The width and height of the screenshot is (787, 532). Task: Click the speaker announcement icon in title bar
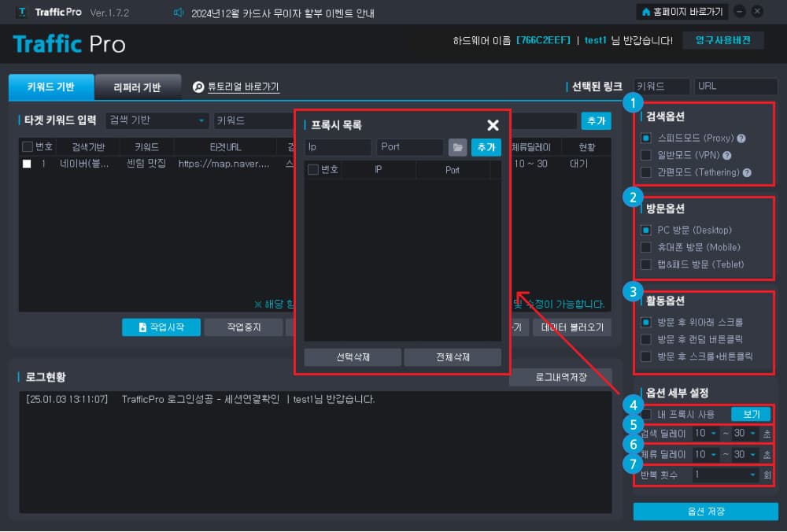(x=178, y=13)
